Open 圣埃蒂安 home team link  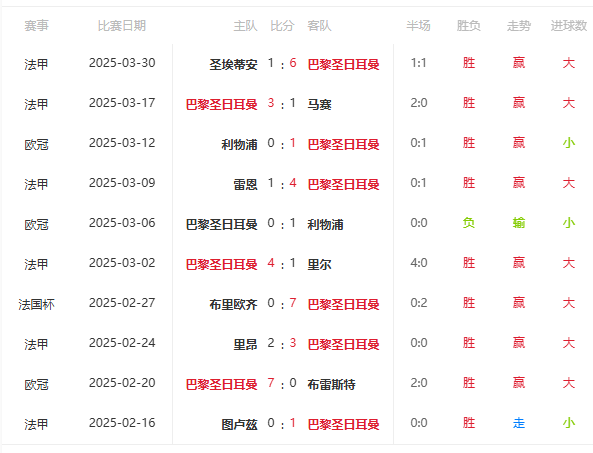click(x=233, y=64)
